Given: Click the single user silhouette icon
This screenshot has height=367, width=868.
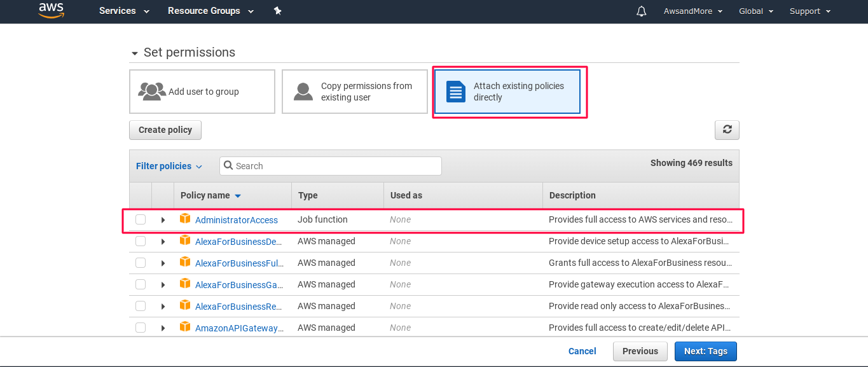Looking at the screenshot, I should [x=303, y=92].
